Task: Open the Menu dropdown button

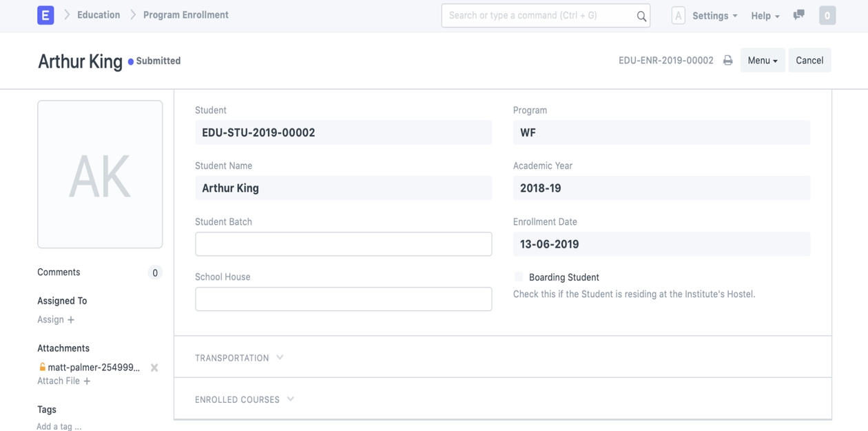Action: [x=762, y=61]
